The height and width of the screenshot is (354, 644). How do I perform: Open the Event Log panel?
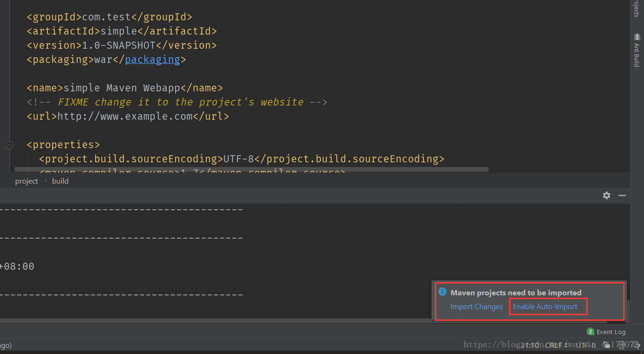(x=610, y=332)
